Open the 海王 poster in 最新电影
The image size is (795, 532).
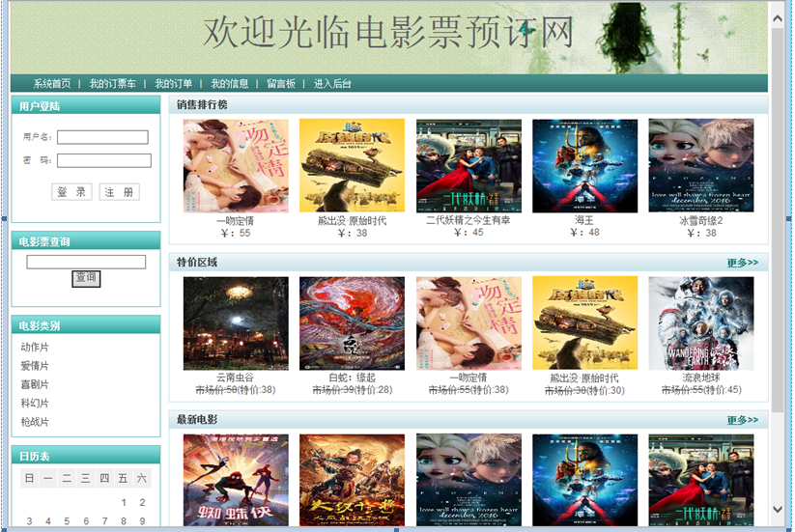click(x=584, y=480)
